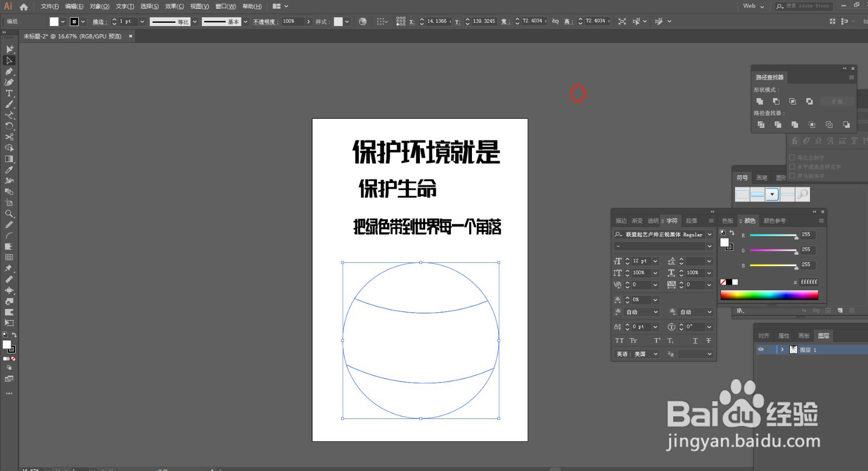The height and width of the screenshot is (471, 868).
Task: Click the hex color field ffffff
Action: pos(809,282)
